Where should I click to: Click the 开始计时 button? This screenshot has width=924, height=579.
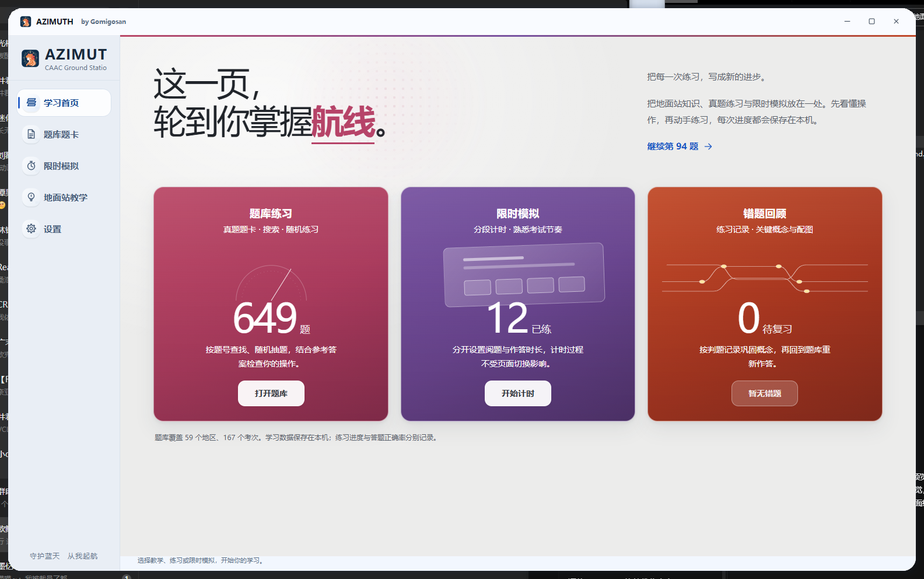(518, 393)
